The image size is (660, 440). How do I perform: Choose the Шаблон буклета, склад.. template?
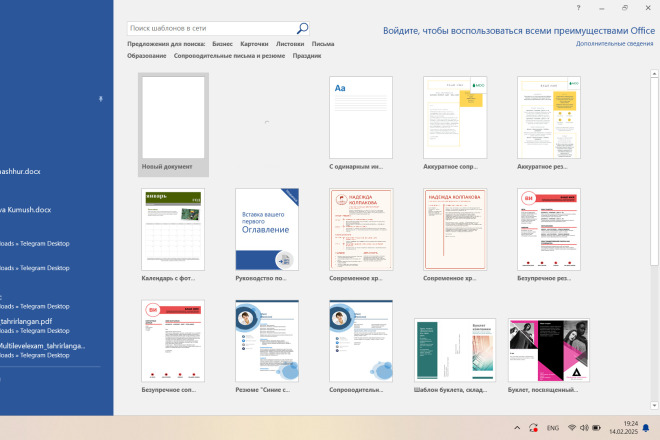455,356
